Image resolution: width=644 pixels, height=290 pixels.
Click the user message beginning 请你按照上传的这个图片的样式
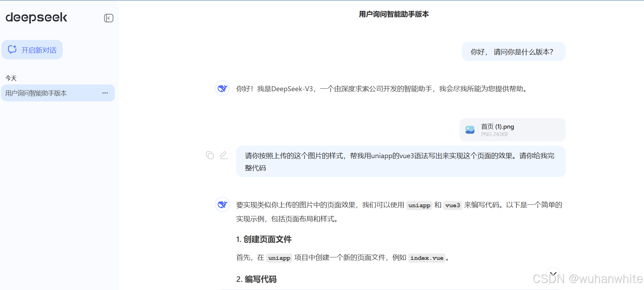(401, 161)
